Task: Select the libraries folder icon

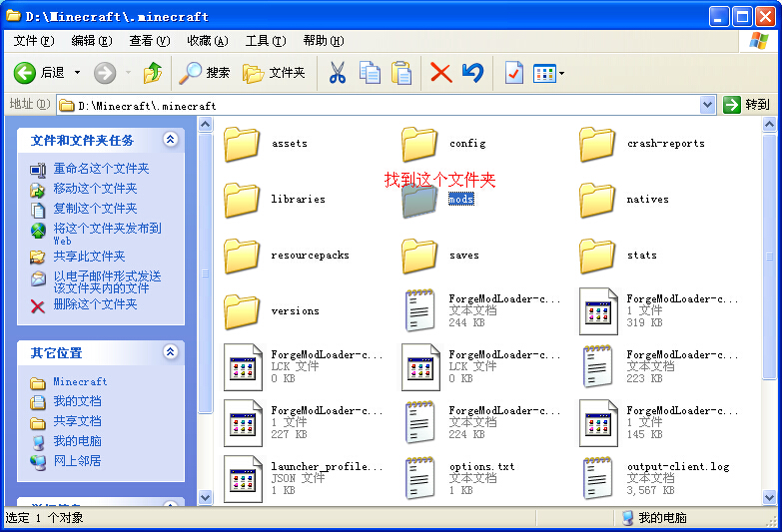Action: coord(242,200)
